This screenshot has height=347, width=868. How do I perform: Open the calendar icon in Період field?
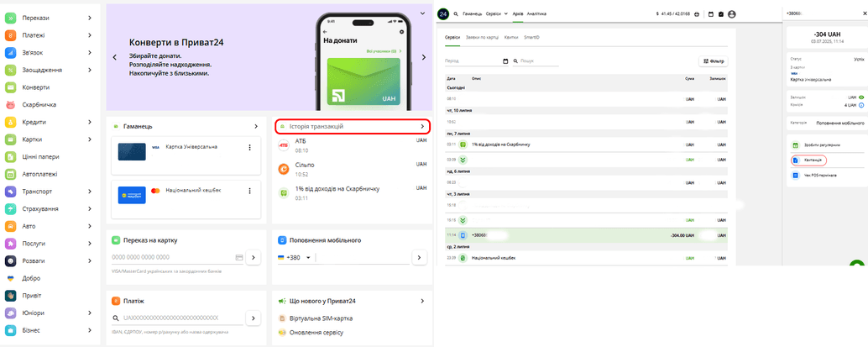(x=505, y=61)
